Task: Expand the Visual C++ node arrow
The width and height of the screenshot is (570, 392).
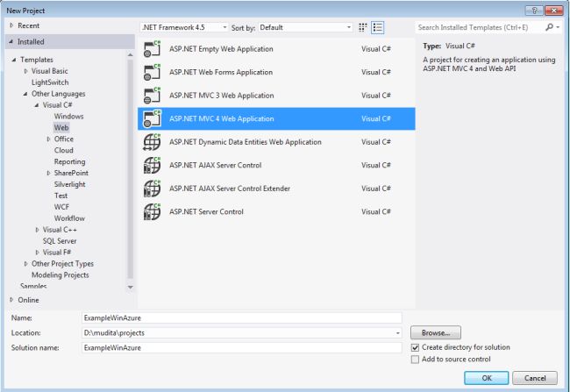Action: tap(37, 230)
